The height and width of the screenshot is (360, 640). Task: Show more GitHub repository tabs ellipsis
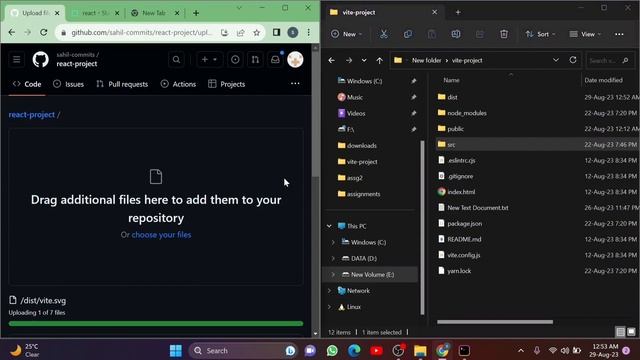tap(295, 84)
